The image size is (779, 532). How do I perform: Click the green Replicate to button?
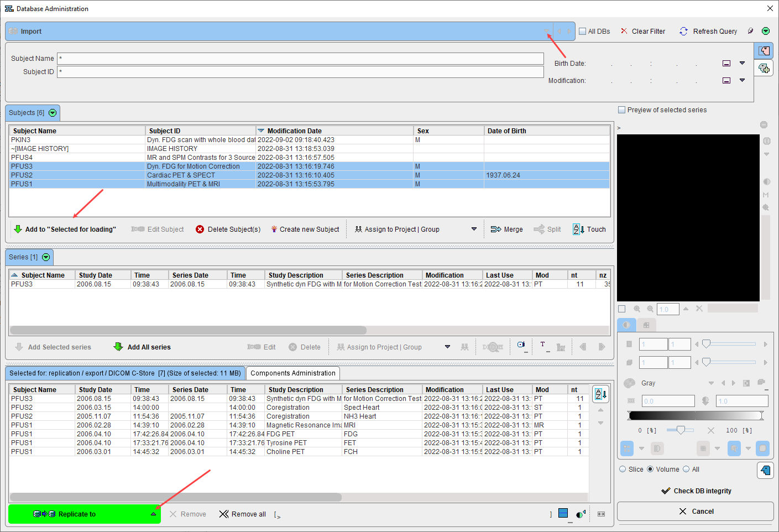click(x=85, y=514)
